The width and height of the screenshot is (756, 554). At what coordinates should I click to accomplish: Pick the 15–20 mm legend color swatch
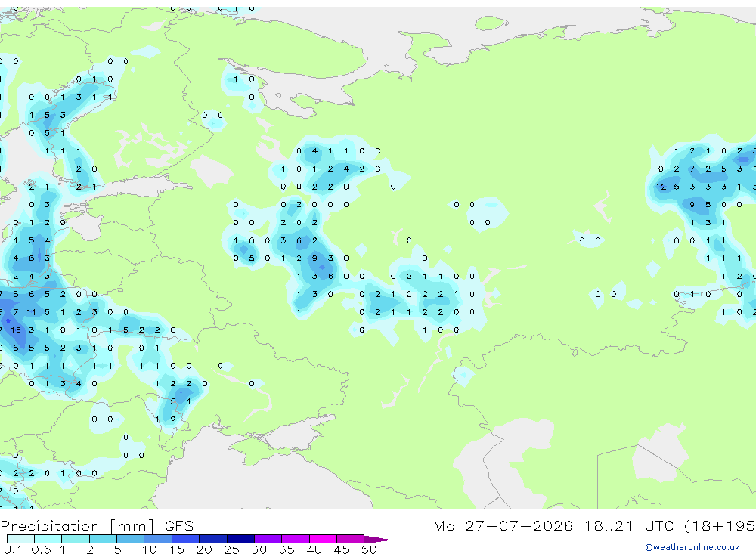[185, 539]
